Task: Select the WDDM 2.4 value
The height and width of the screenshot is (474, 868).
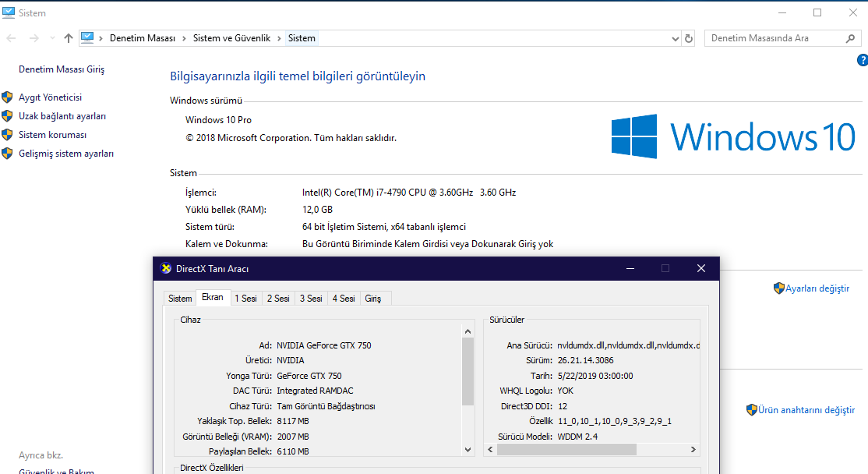Action: pyautogui.click(x=577, y=437)
